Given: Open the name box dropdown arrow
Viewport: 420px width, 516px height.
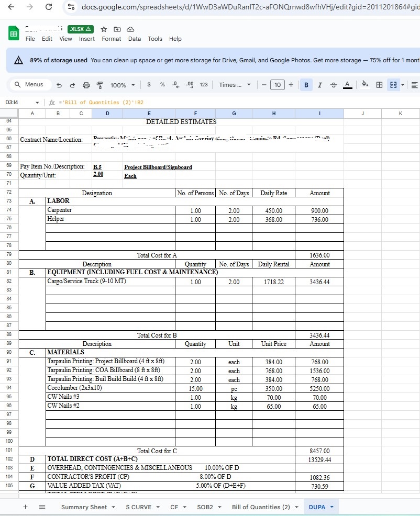Looking at the screenshot, I should coord(37,103).
